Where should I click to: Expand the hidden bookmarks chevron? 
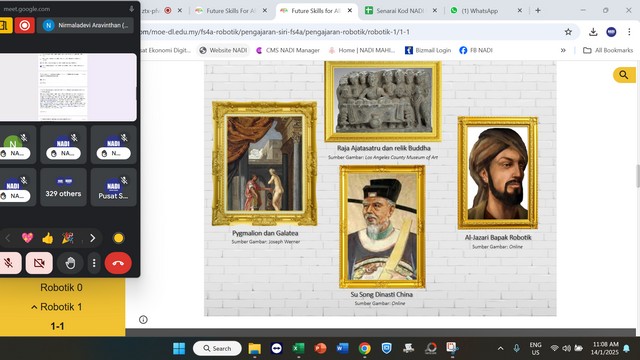click(x=563, y=50)
